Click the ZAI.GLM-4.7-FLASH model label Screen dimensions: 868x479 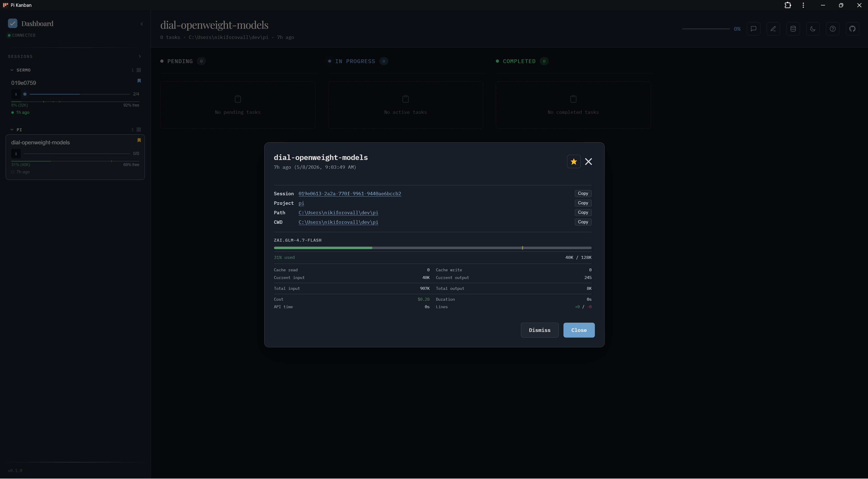pyautogui.click(x=298, y=240)
